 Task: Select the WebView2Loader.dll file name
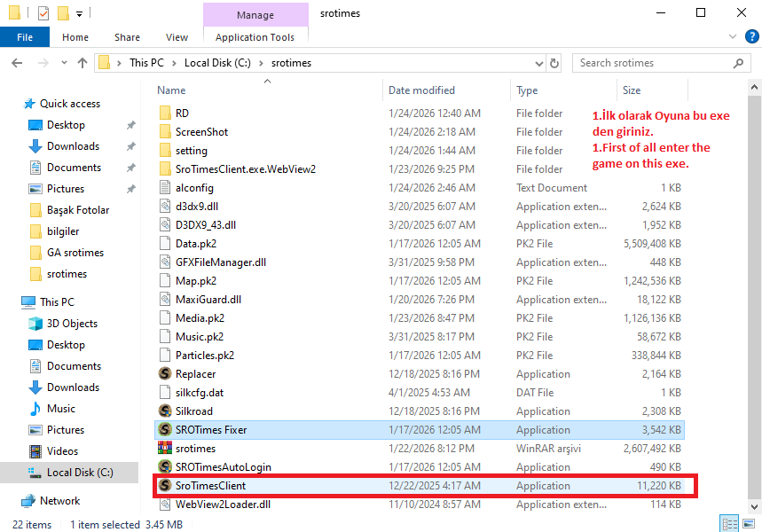[x=223, y=505]
